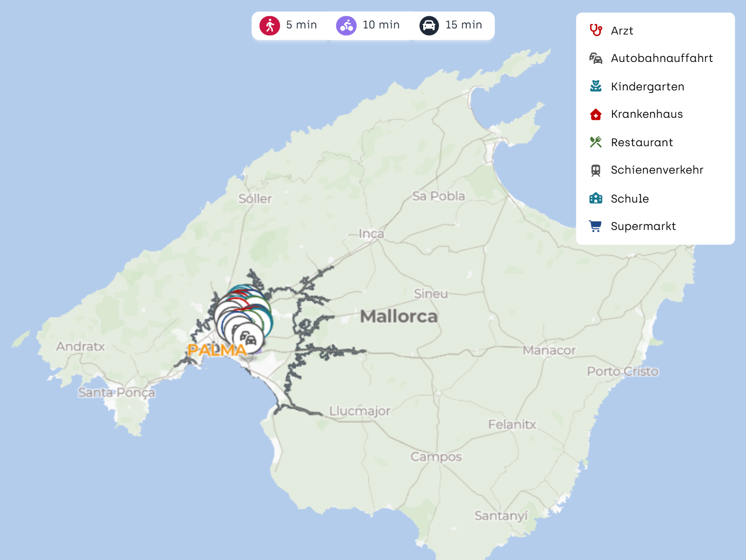Screen dimensions: 746x560
Task: Click the Kindergarten icon in the legend
Action: 596,86
